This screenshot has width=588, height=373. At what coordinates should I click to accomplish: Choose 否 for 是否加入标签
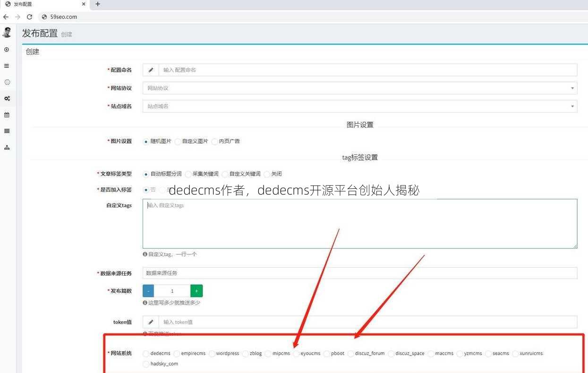[x=146, y=190]
